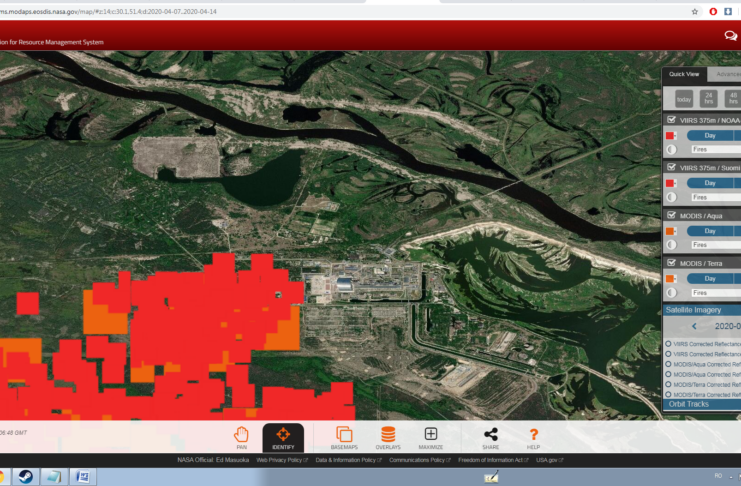This screenshot has width=741, height=486.
Task: Select first VIIRS Corrected Reflectance radio
Action: tap(668, 344)
